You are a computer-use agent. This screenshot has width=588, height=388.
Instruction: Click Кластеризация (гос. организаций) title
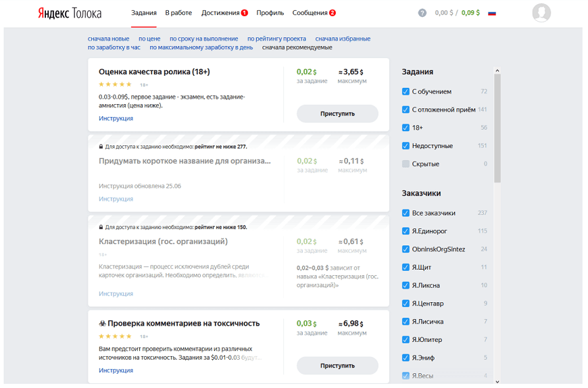(163, 241)
